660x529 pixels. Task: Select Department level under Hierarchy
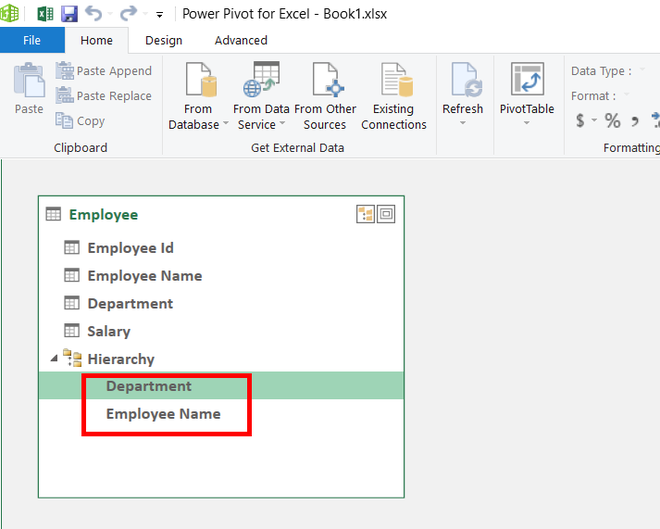tap(149, 386)
